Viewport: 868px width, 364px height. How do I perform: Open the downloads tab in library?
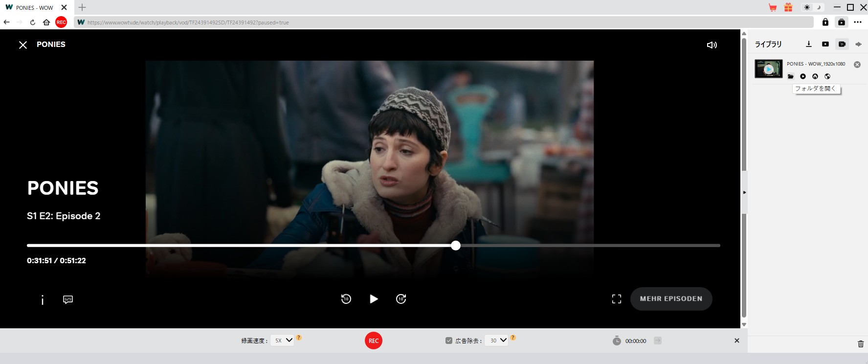[x=809, y=44]
